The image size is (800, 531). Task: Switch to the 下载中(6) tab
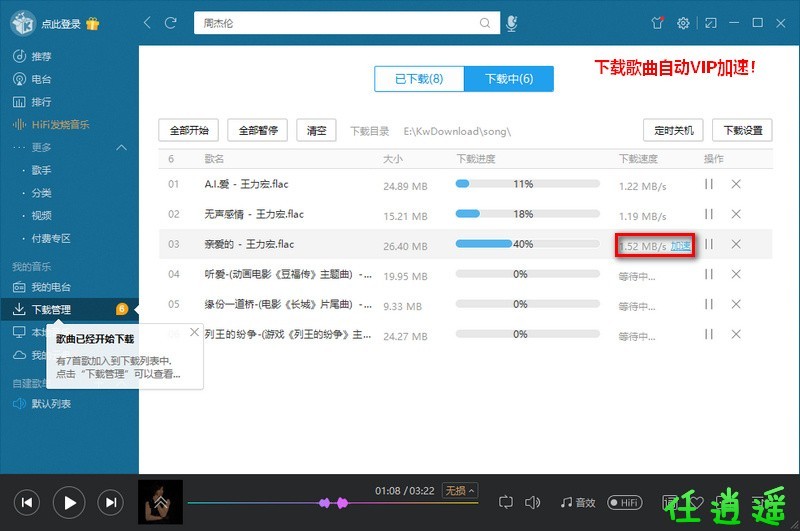point(509,79)
